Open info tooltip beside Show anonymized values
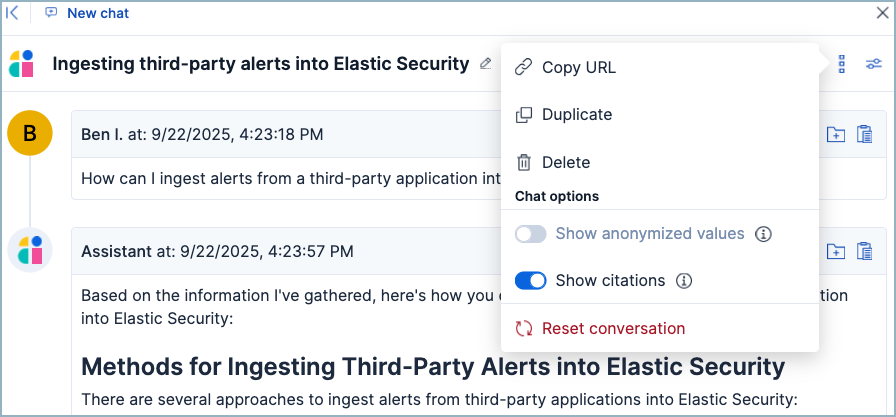Viewport: 896px width, 417px height. click(x=763, y=234)
